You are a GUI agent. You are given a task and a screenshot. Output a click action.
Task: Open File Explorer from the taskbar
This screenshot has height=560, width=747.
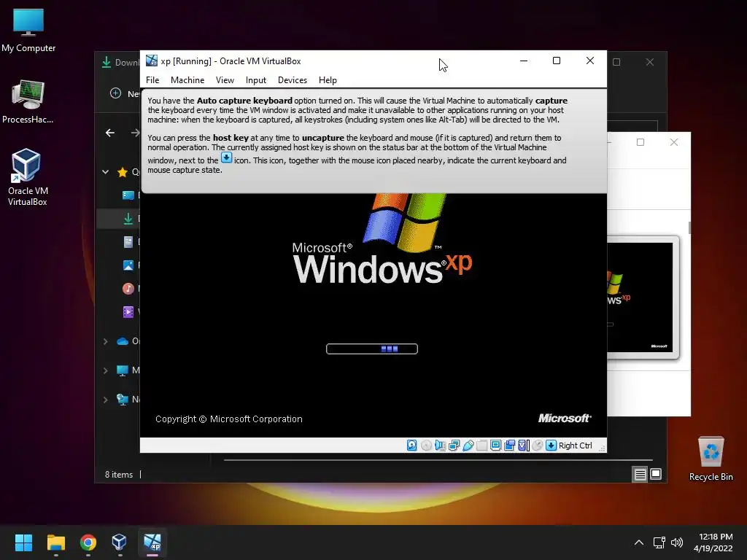55,542
